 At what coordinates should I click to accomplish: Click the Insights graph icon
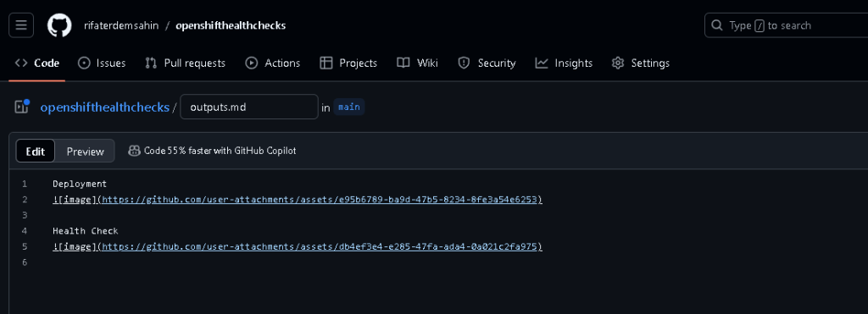tap(542, 63)
